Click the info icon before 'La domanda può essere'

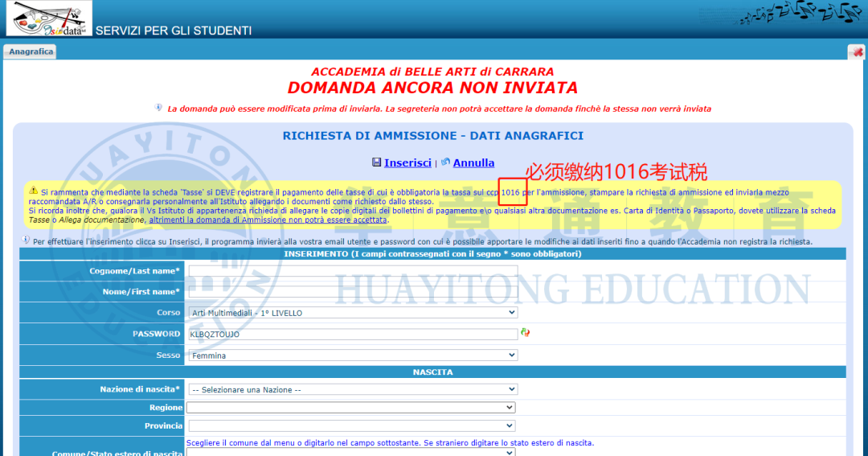pyautogui.click(x=158, y=108)
